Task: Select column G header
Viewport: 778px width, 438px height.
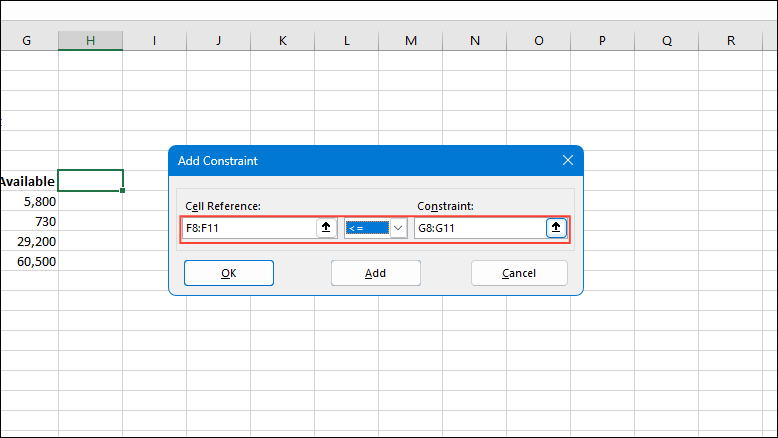Action: pyautogui.click(x=26, y=40)
